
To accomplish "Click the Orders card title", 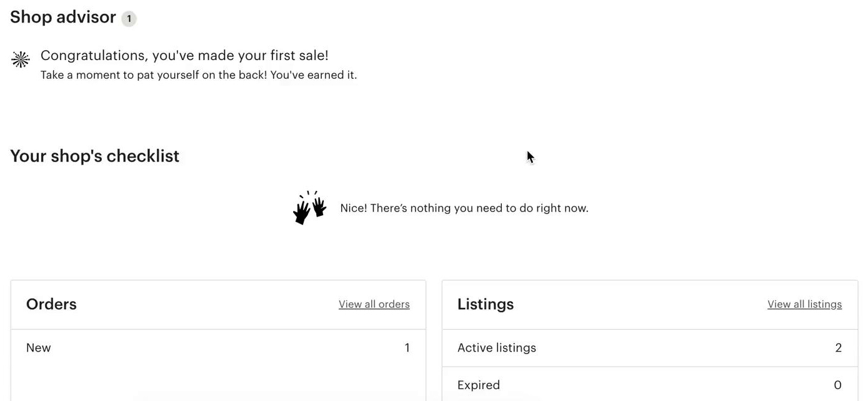I will tap(51, 304).
